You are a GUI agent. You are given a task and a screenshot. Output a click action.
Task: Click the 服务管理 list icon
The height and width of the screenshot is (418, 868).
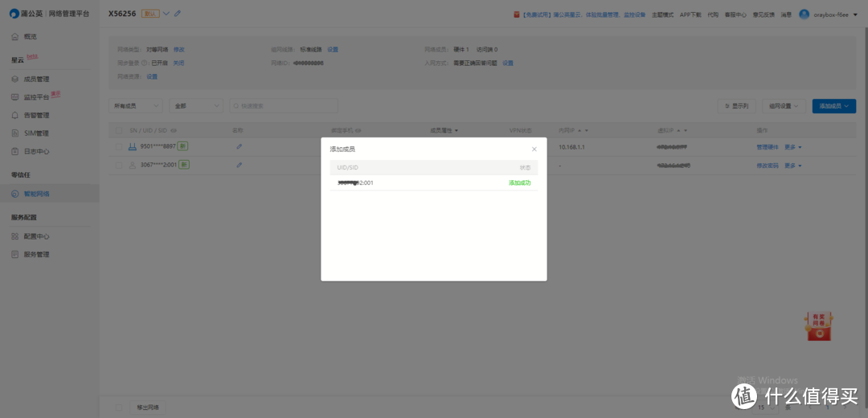tap(15, 255)
